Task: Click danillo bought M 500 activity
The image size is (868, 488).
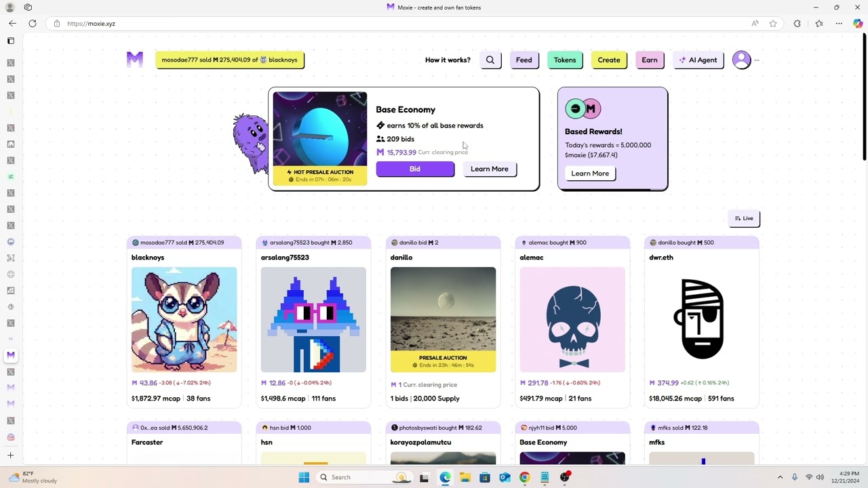Action: click(686, 242)
